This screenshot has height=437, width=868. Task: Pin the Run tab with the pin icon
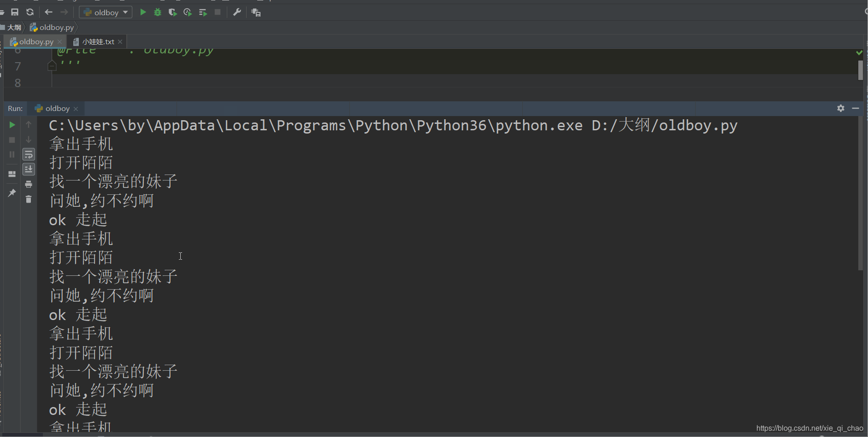pos(12,192)
